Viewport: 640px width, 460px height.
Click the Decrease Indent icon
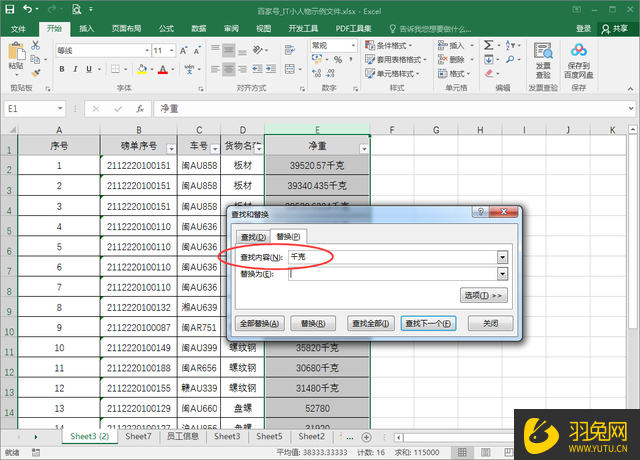point(257,69)
